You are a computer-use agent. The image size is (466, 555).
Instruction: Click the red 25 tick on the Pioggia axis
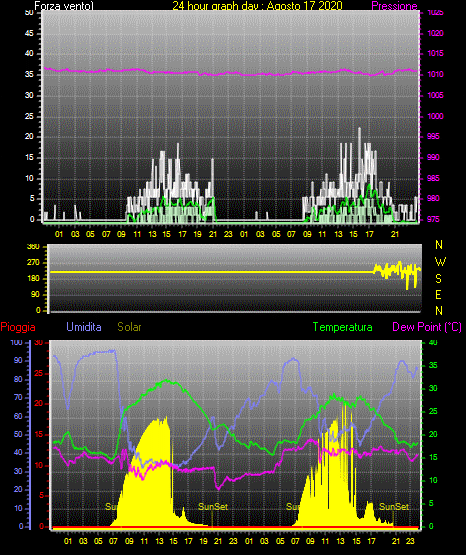pyautogui.click(x=39, y=373)
